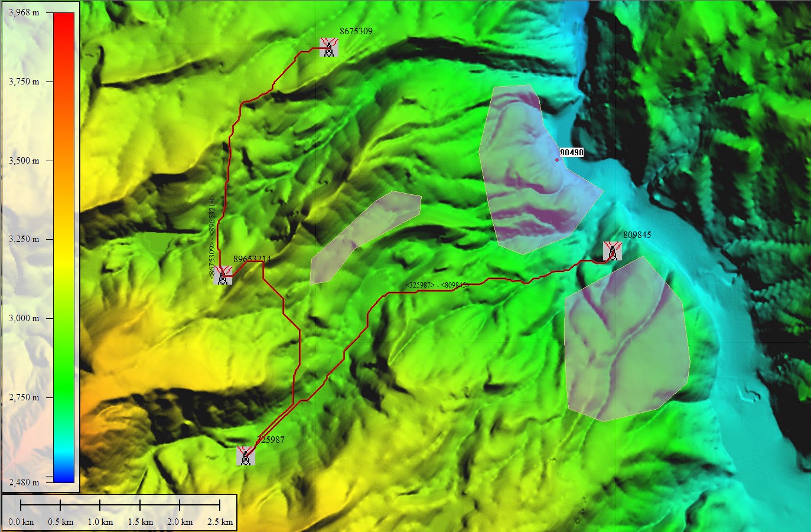Click the 809845 tower label text
811x532 pixels.
(x=637, y=234)
